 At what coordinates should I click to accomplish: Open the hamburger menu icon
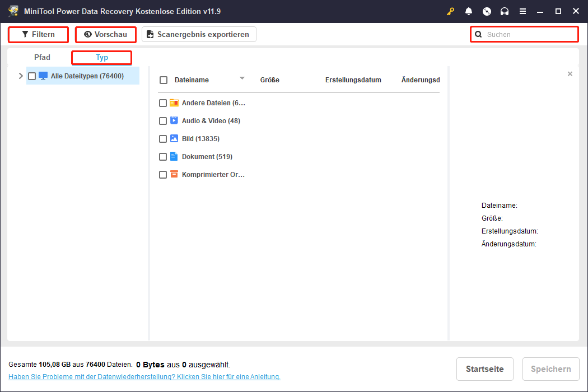pos(522,11)
